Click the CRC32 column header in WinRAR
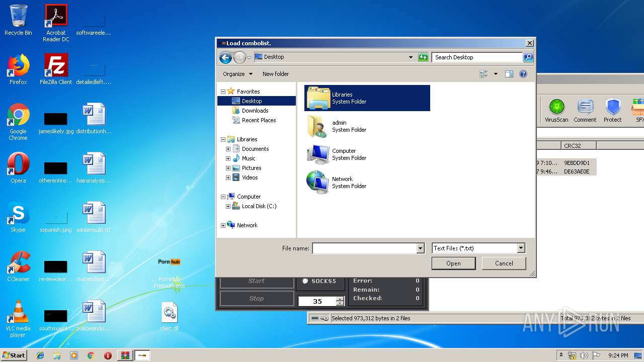 point(579,146)
